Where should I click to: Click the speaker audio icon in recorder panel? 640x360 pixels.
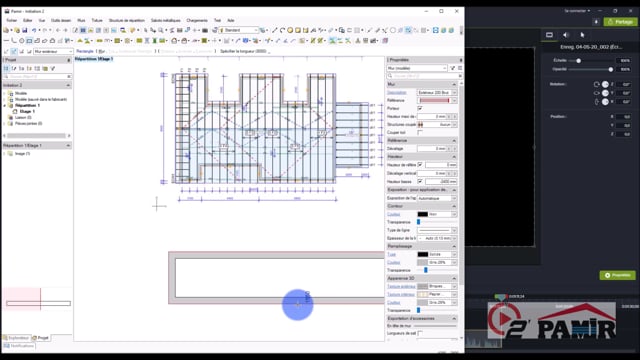click(566, 35)
